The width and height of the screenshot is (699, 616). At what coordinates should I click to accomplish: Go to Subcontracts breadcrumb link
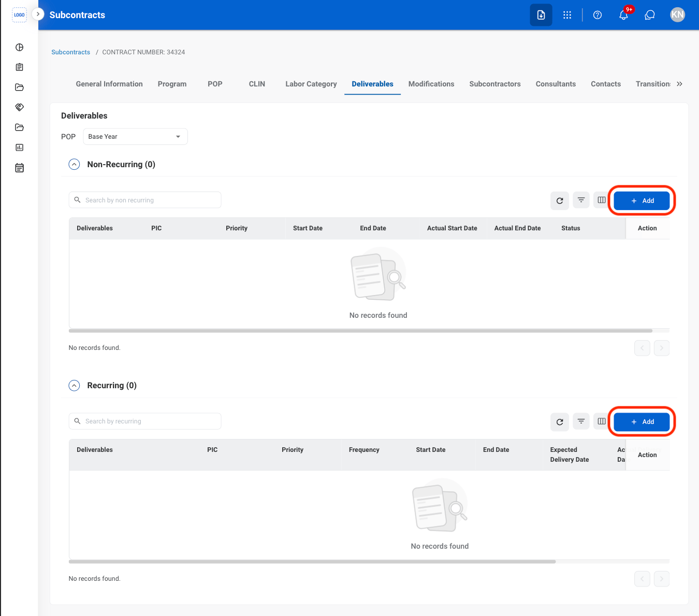coord(70,52)
